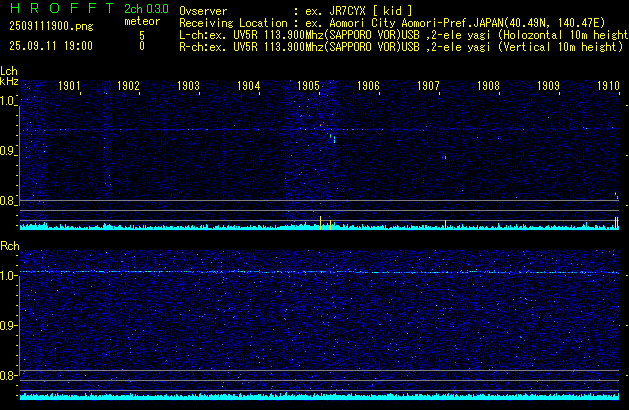629x410 pixels.
Task: Click the 1908 time marker
Action: (488, 86)
